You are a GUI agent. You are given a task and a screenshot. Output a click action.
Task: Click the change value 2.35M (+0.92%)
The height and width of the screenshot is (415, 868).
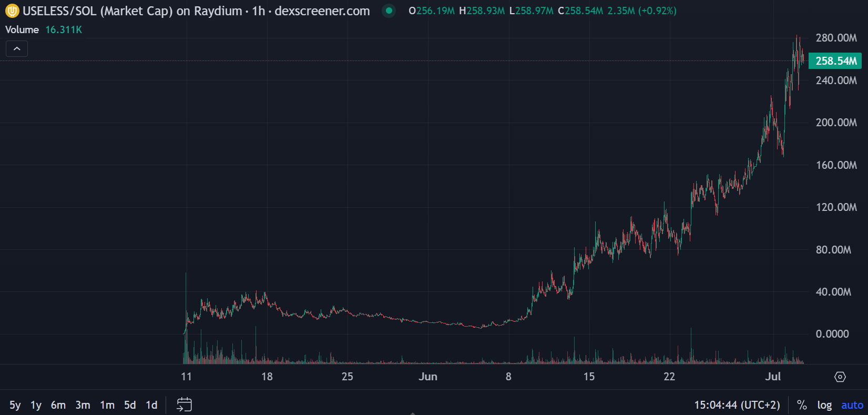[x=642, y=11]
